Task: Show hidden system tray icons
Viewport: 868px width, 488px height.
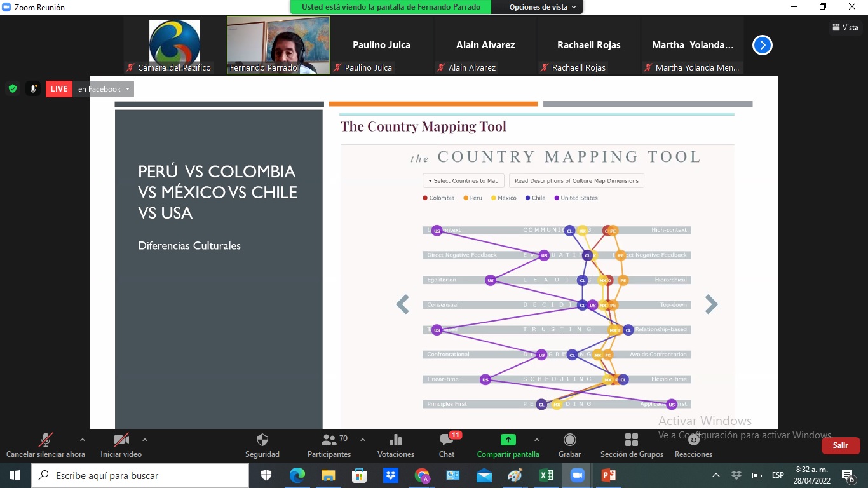Action: (x=716, y=475)
